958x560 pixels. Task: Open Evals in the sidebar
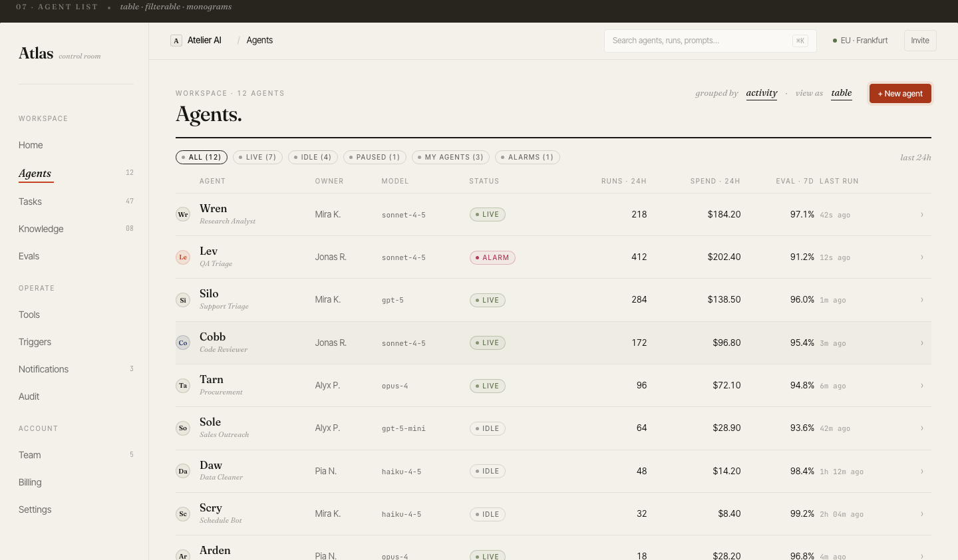click(x=29, y=256)
